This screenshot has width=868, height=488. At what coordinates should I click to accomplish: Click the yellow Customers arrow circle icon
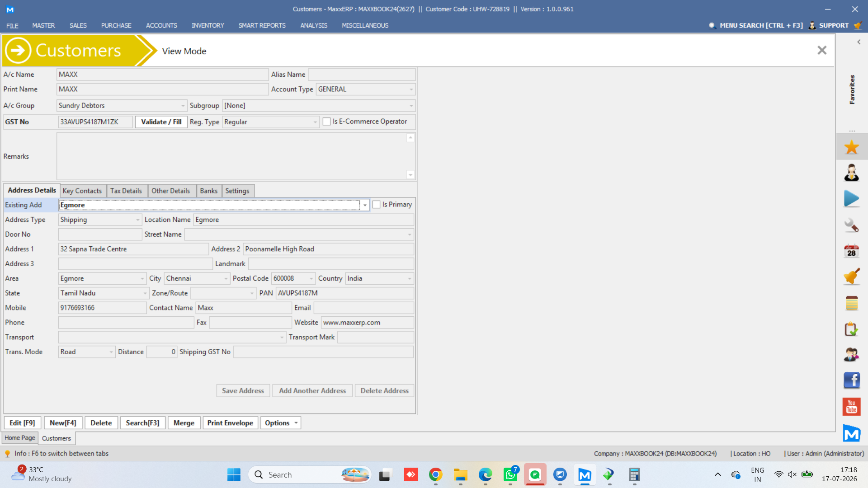point(18,50)
